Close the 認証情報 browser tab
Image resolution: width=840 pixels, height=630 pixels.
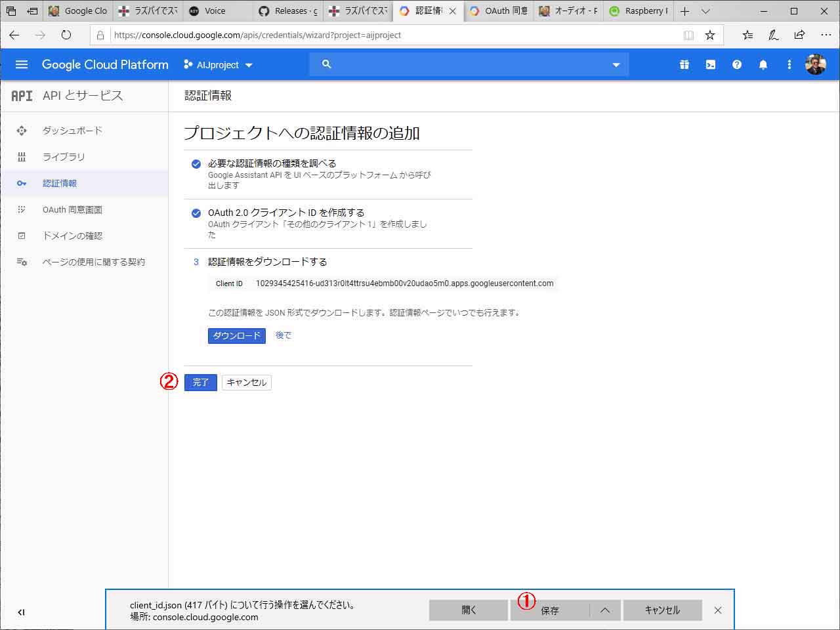point(452,11)
